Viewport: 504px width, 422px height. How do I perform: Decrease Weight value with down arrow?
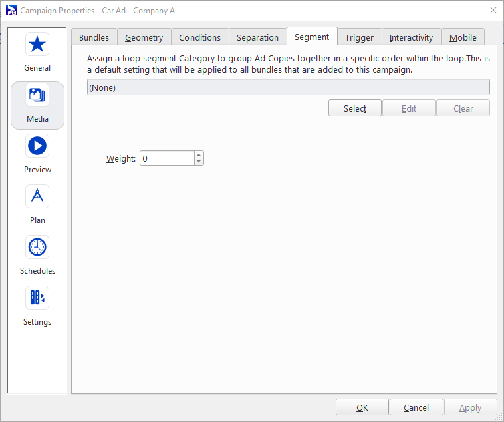coord(199,162)
